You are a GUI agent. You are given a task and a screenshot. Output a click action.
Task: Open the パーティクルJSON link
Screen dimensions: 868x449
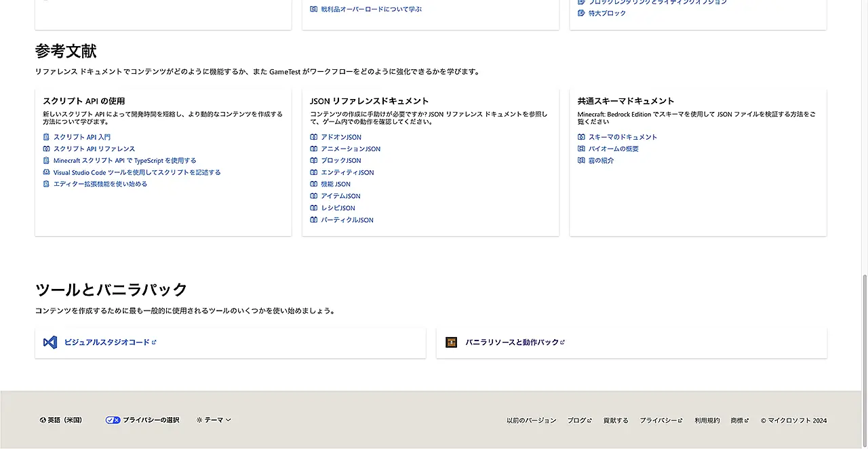pos(347,220)
